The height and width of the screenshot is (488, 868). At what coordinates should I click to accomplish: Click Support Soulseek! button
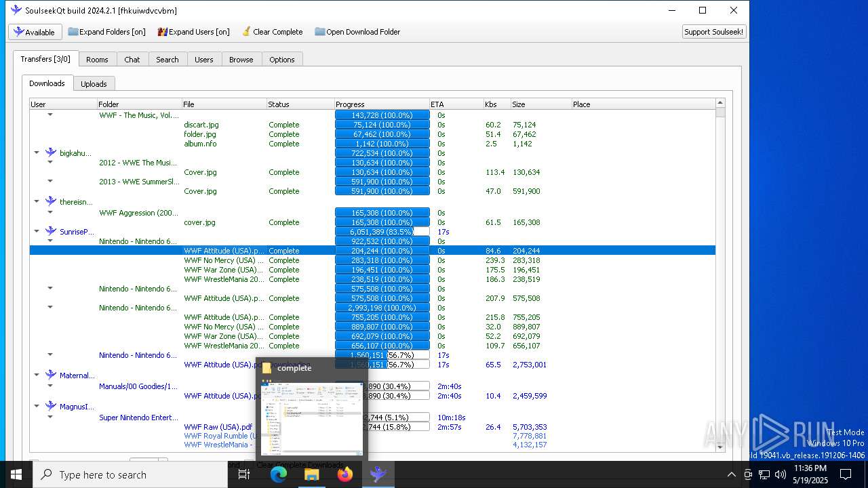(x=714, y=32)
